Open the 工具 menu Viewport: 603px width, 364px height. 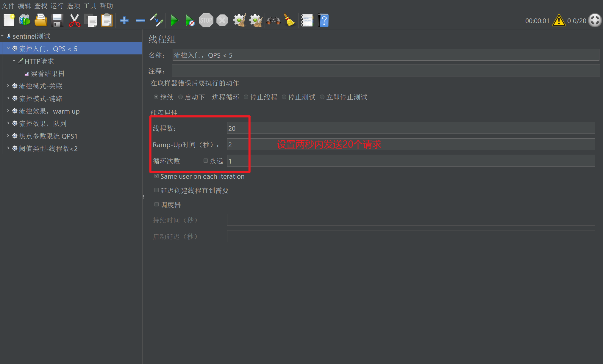click(90, 6)
